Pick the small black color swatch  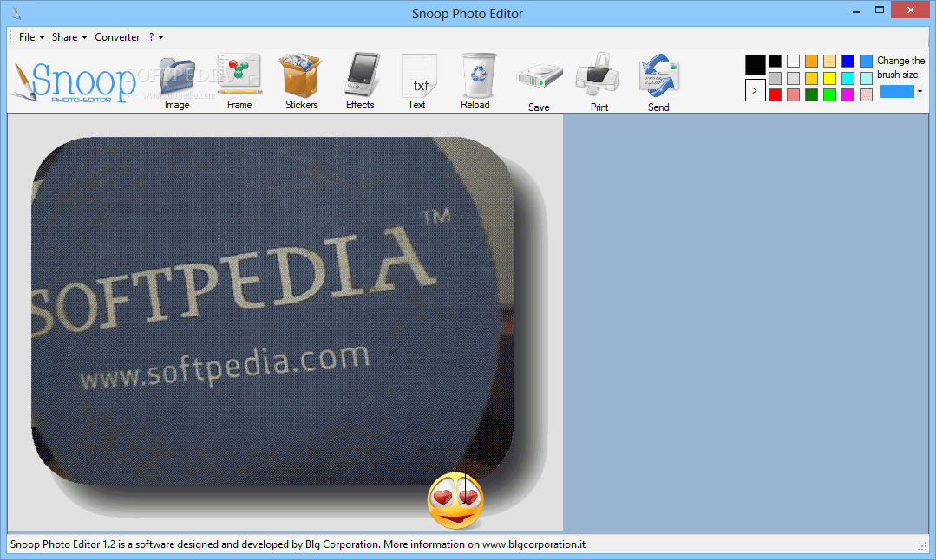[775, 61]
